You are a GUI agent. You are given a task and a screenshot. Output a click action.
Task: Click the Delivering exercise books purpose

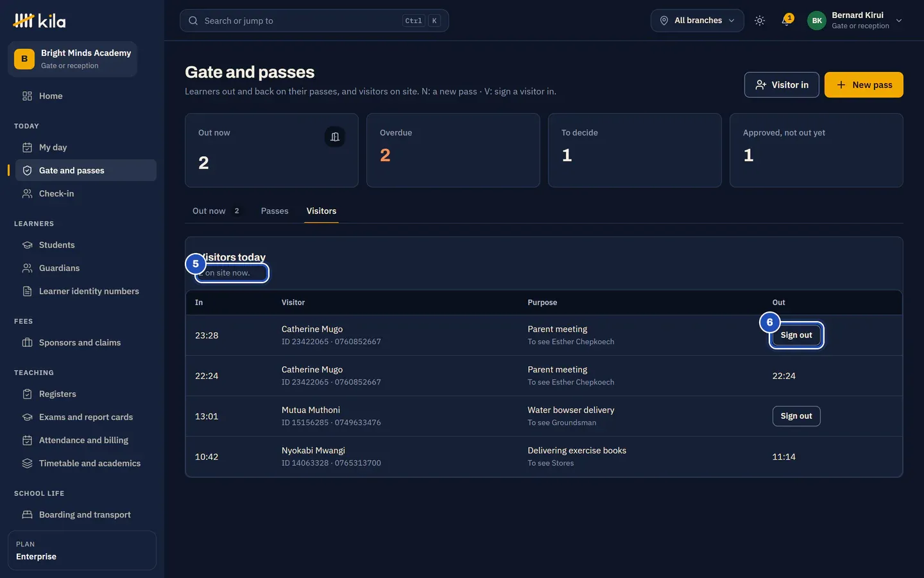577,450
